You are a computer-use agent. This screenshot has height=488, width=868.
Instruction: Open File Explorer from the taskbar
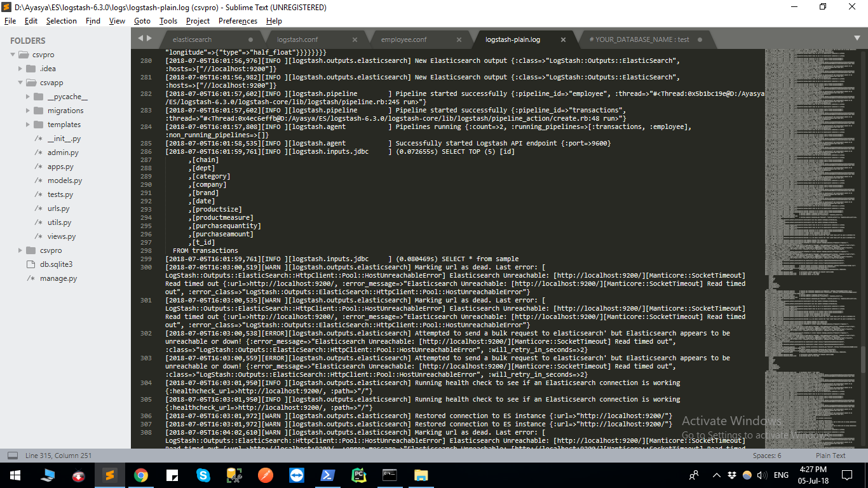pyautogui.click(x=421, y=475)
